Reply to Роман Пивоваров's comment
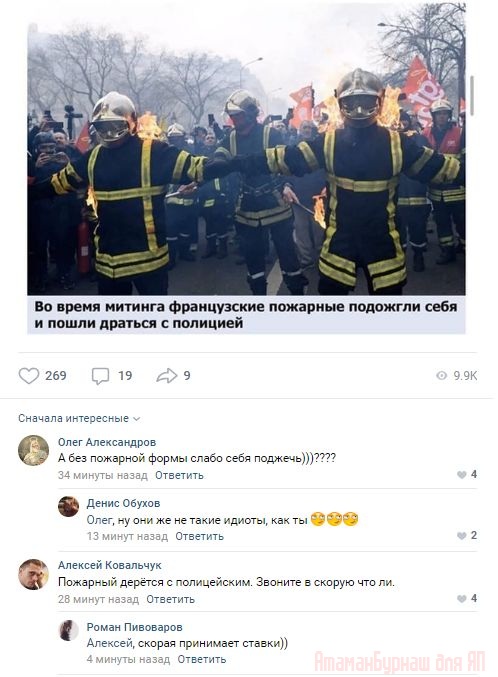The height and width of the screenshot is (677, 498). pos(202,659)
